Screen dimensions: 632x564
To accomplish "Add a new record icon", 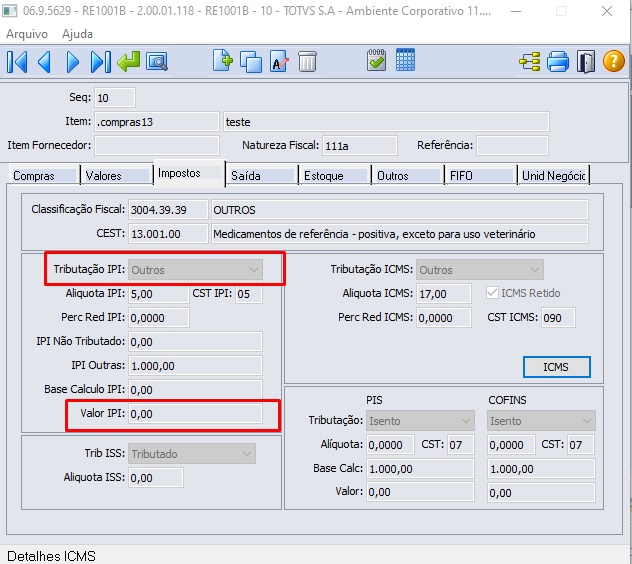I will [x=222, y=61].
